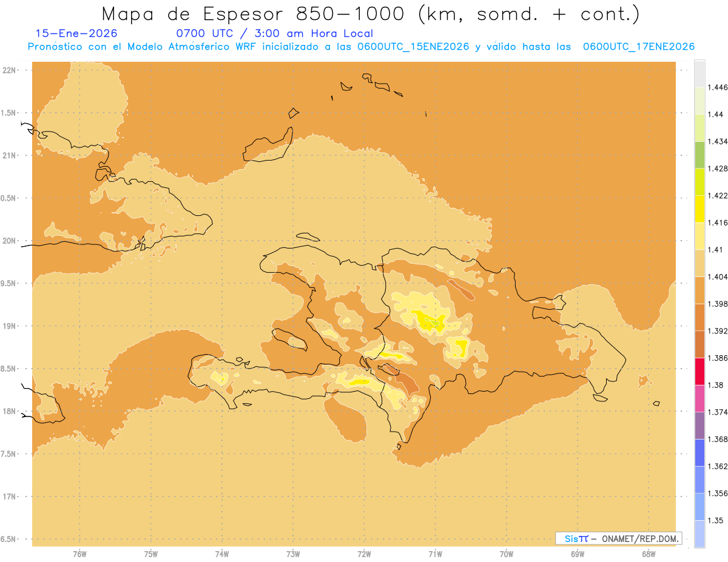The image size is (728, 562).
Task: Click the '0.5N' latitude label
Action: tap(8, 198)
